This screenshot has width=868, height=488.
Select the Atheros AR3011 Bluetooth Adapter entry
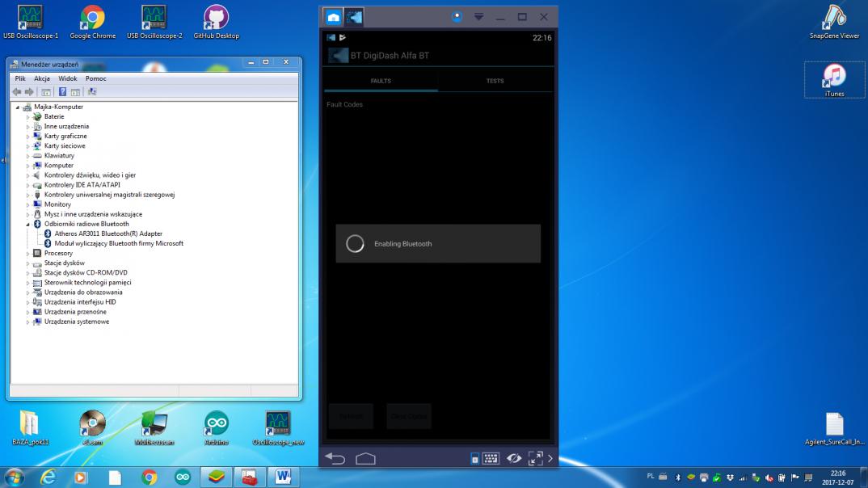point(108,233)
